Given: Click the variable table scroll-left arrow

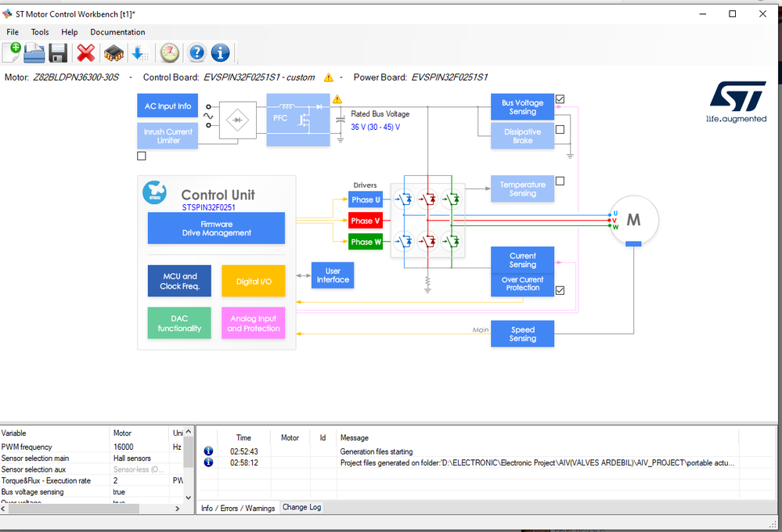Looking at the screenshot, I should pyautogui.click(x=3, y=509).
